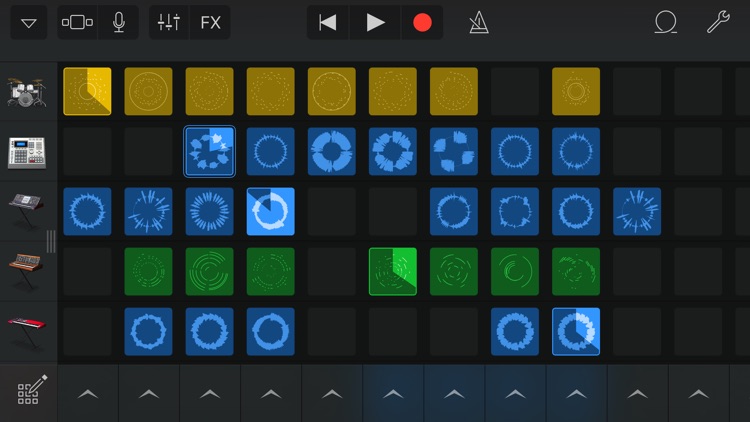The image size is (750, 422).
Task: Start green organ loop in eighth column
Action: pos(515,271)
